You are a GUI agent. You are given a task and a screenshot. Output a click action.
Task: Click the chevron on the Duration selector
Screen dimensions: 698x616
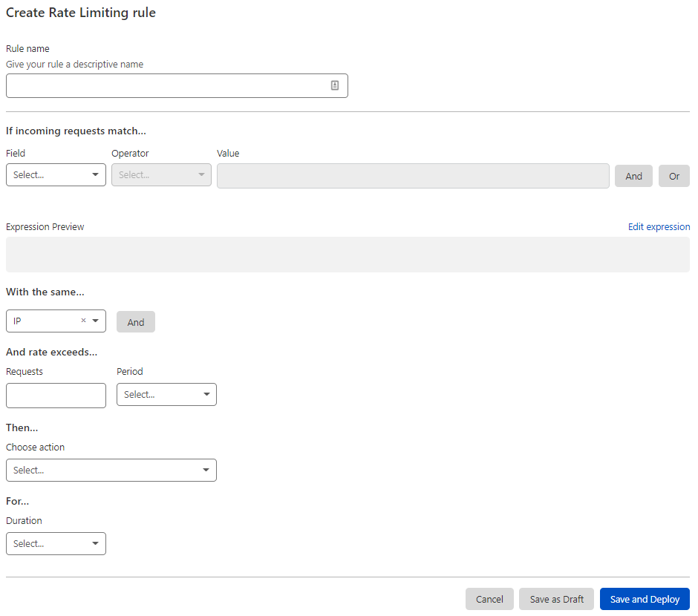pos(96,543)
